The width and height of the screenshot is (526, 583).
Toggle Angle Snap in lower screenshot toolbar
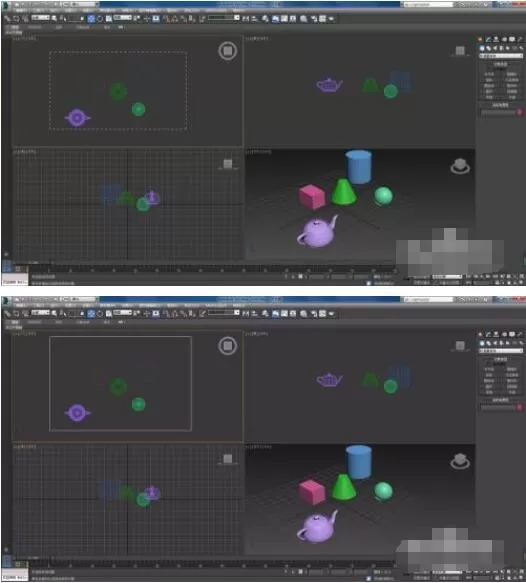point(174,313)
